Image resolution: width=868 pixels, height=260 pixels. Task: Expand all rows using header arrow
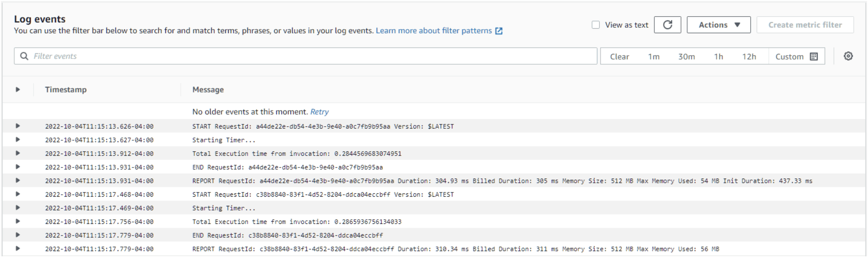18,90
